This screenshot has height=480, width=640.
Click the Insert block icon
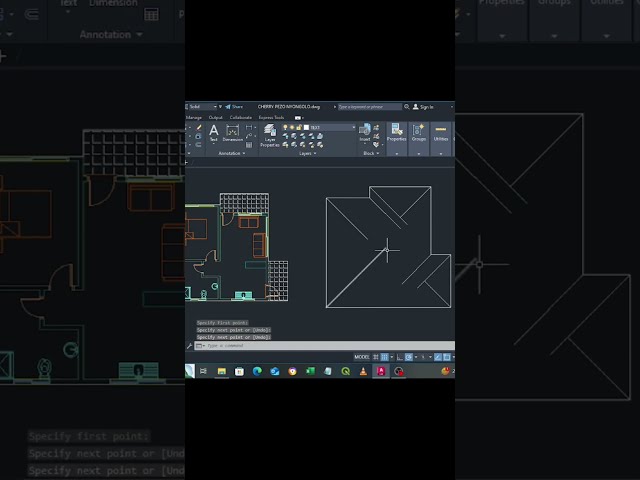coord(365,132)
